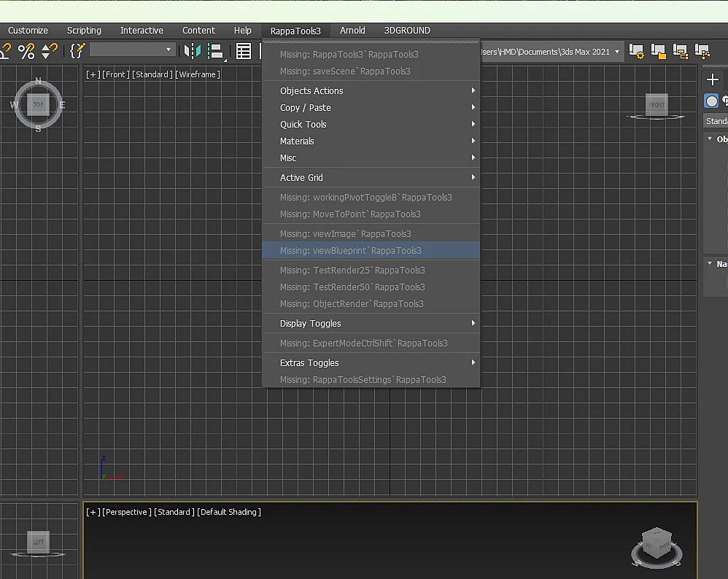Open the Scripting menu
The height and width of the screenshot is (579, 728).
pyautogui.click(x=84, y=30)
